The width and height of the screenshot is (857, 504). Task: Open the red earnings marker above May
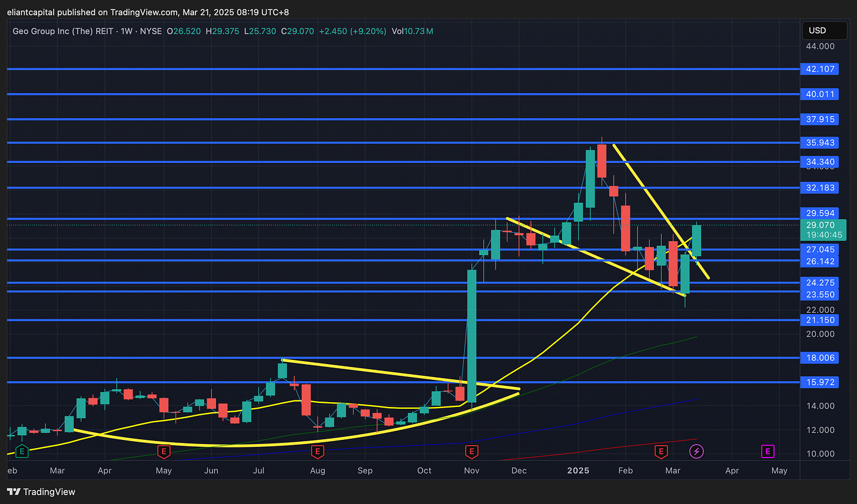(x=164, y=452)
